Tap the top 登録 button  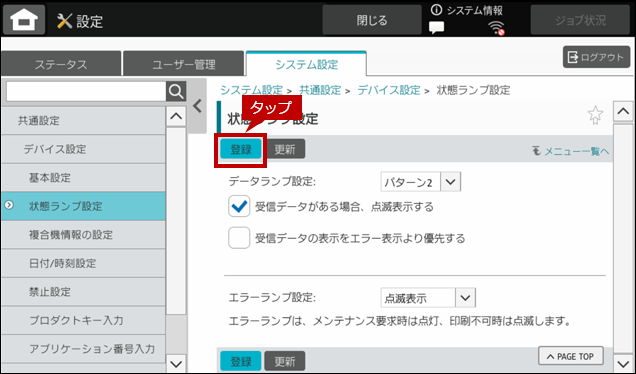(x=241, y=149)
